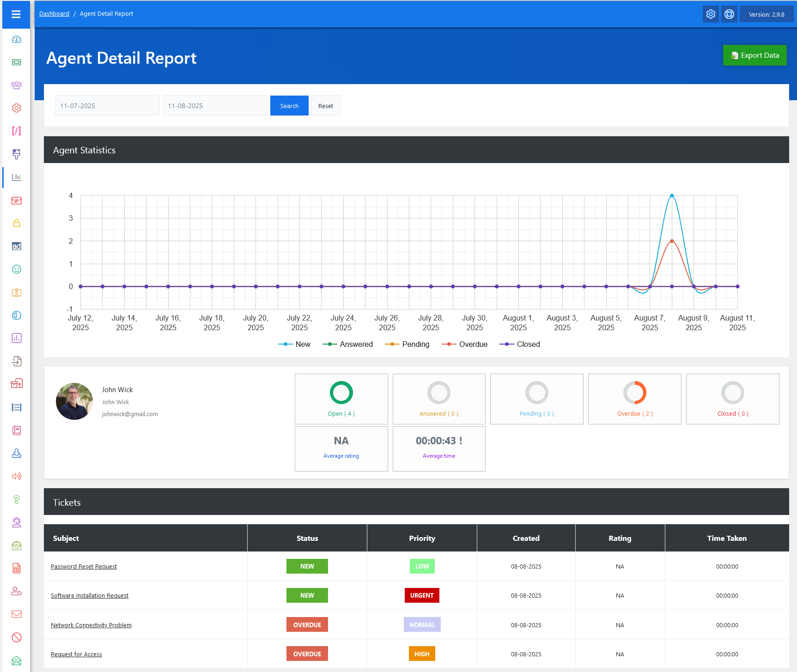This screenshot has height=672, width=797.
Task: Open the dashboard speedometer icon in sidebar
Action: tap(17, 40)
